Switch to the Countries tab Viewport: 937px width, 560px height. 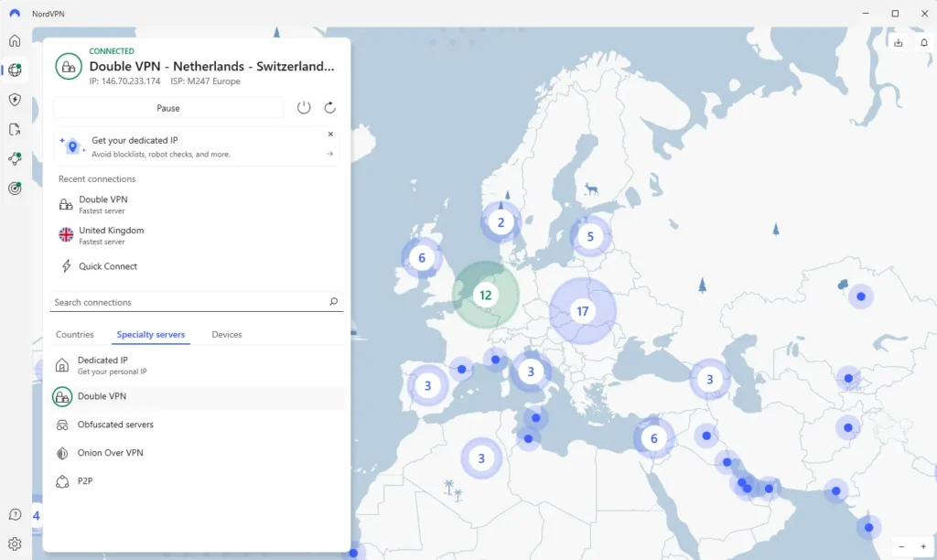pos(74,335)
